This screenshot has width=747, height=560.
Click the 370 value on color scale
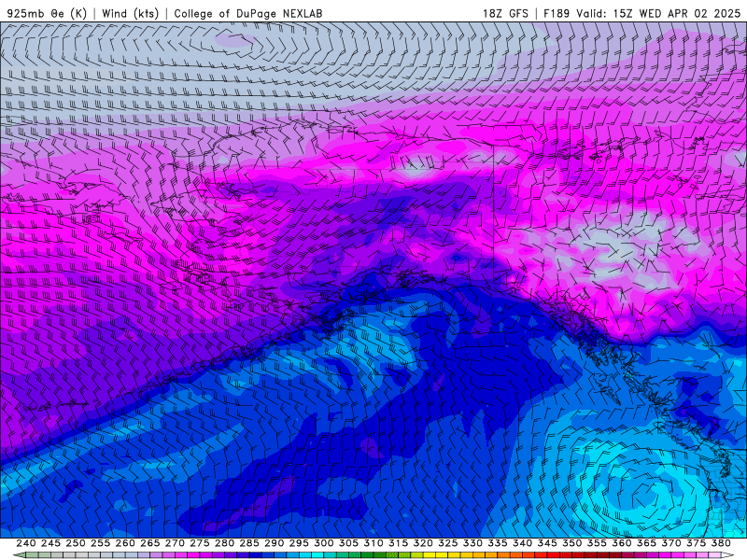(671, 543)
